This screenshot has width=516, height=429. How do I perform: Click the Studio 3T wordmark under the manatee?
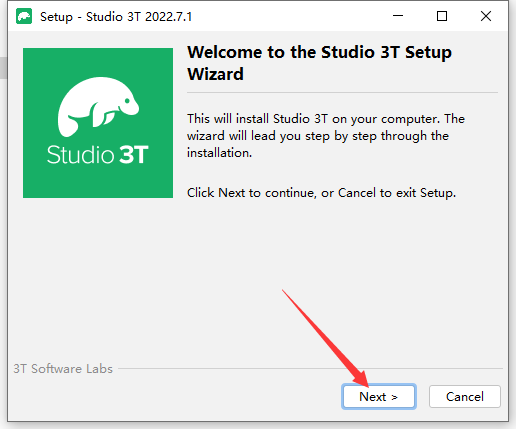tap(97, 155)
